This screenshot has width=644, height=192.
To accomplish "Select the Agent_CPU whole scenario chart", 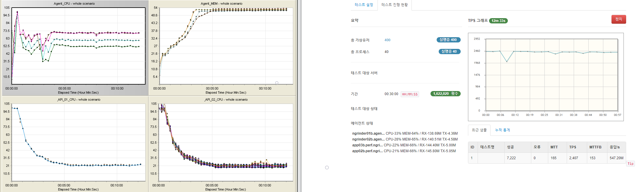I will click(x=78, y=46).
